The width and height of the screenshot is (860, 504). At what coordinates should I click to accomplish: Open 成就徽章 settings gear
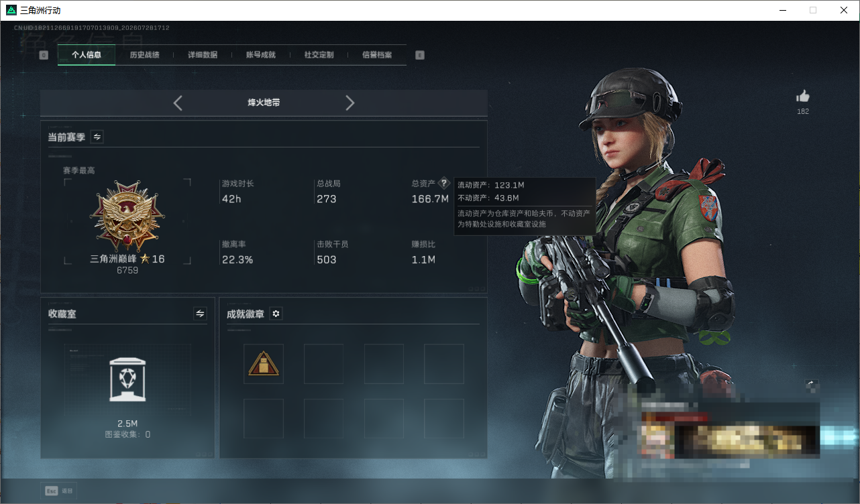pyautogui.click(x=276, y=313)
